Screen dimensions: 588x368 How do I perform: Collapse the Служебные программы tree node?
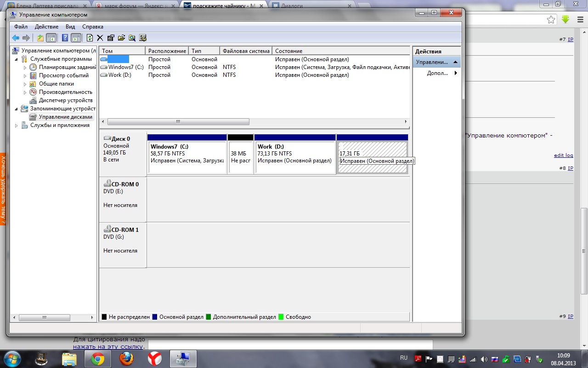click(x=17, y=59)
